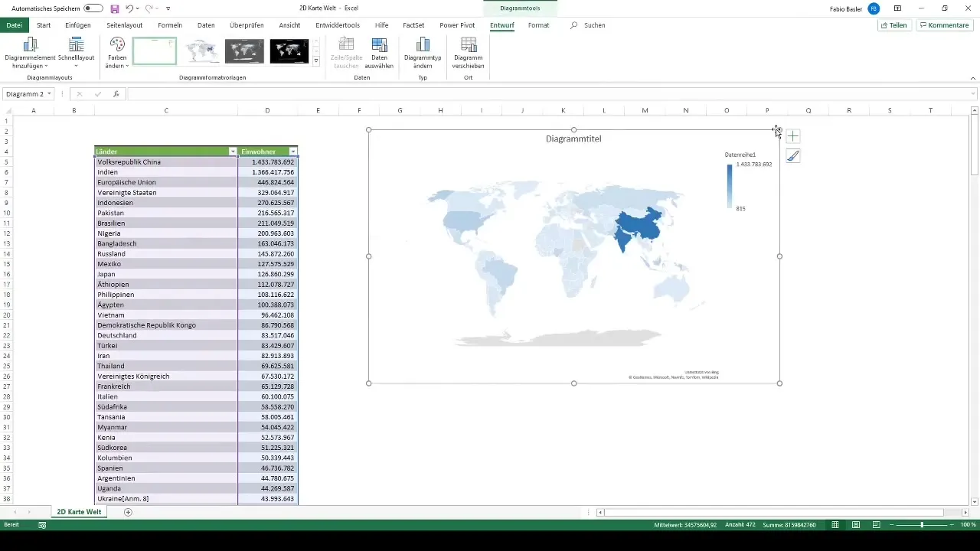
Task: Open Diagrammelement hinzufügen menu
Action: tap(30, 53)
